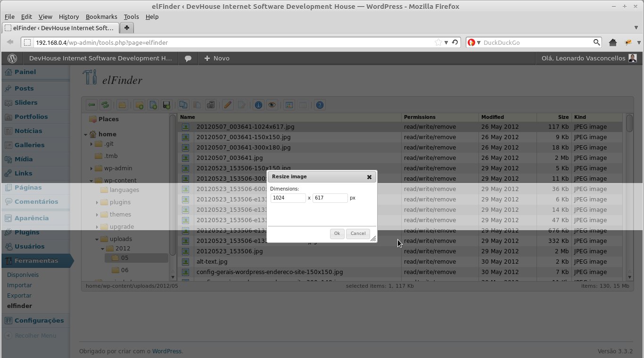Screen dimensions: 644x358
Task: Switch to icons view in elFinder toolbar
Action: (x=289, y=105)
